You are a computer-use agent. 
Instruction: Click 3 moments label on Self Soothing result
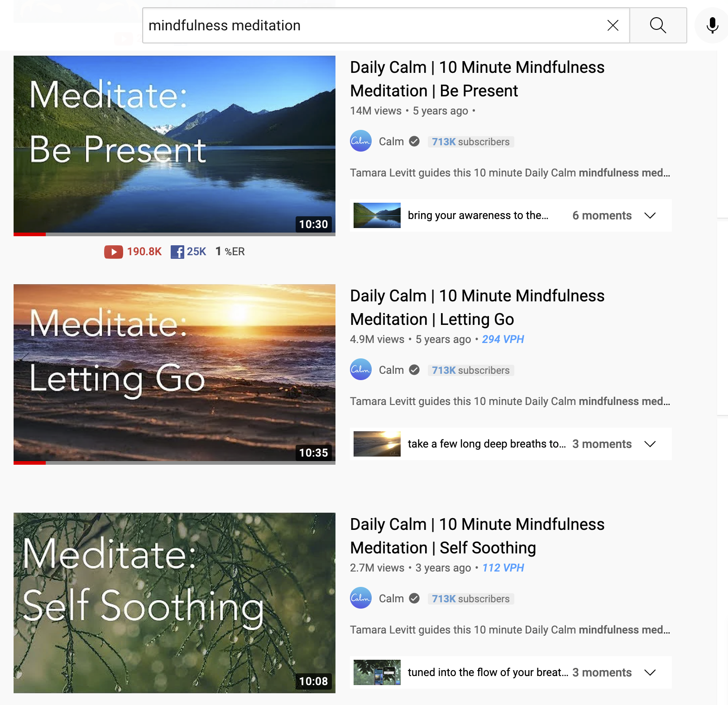click(602, 672)
